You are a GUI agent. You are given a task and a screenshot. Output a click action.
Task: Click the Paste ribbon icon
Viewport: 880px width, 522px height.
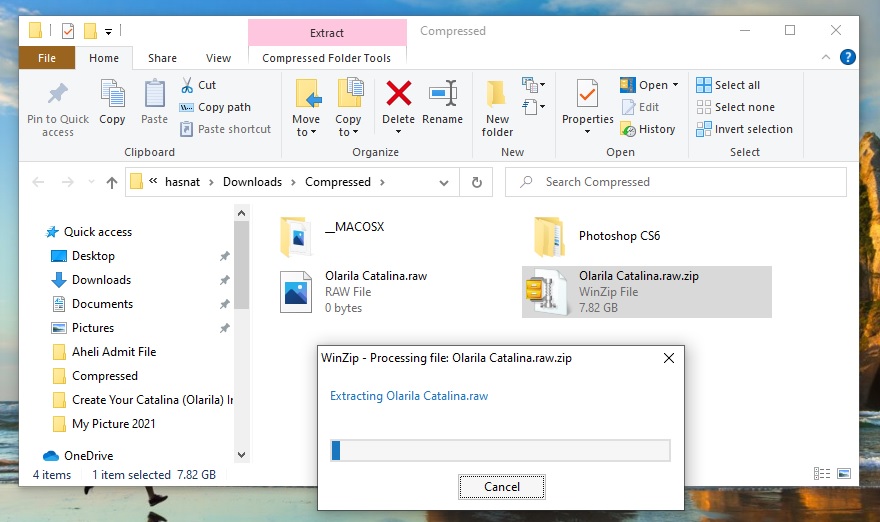pyautogui.click(x=154, y=94)
